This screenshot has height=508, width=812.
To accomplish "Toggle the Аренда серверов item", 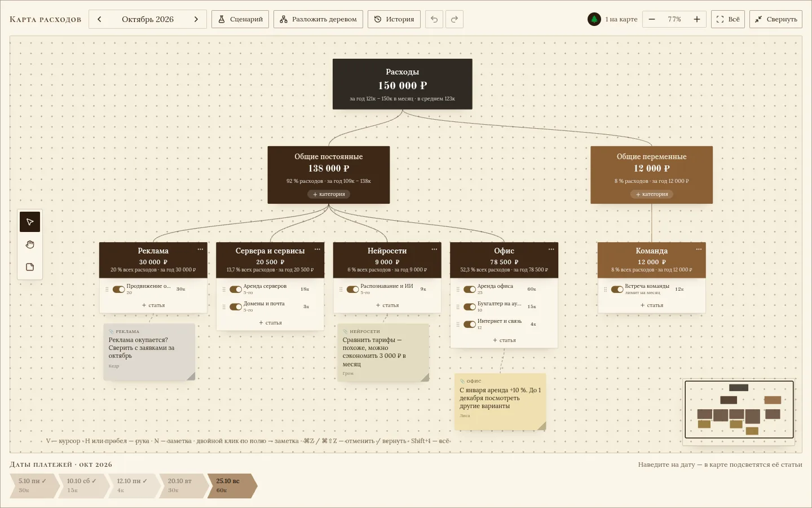I will (236, 289).
